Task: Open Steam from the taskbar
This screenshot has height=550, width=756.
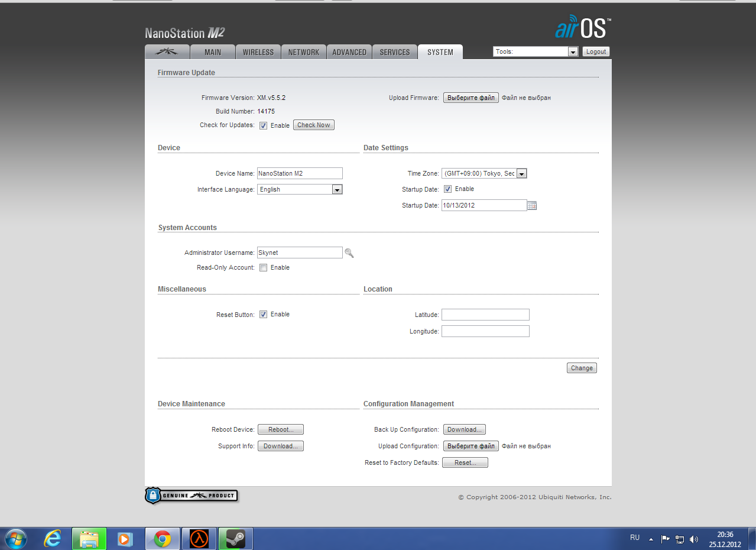Action: [x=236, y=539]
